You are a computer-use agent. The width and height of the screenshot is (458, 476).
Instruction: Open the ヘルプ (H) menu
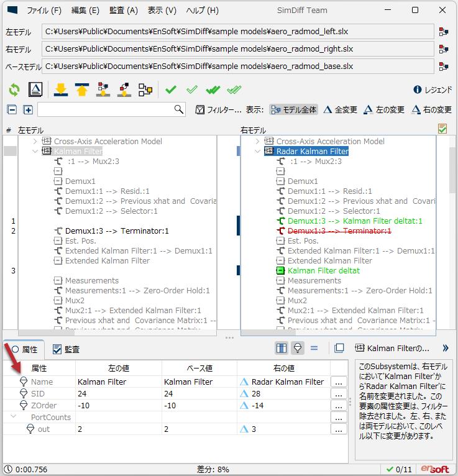click(202, 11)
